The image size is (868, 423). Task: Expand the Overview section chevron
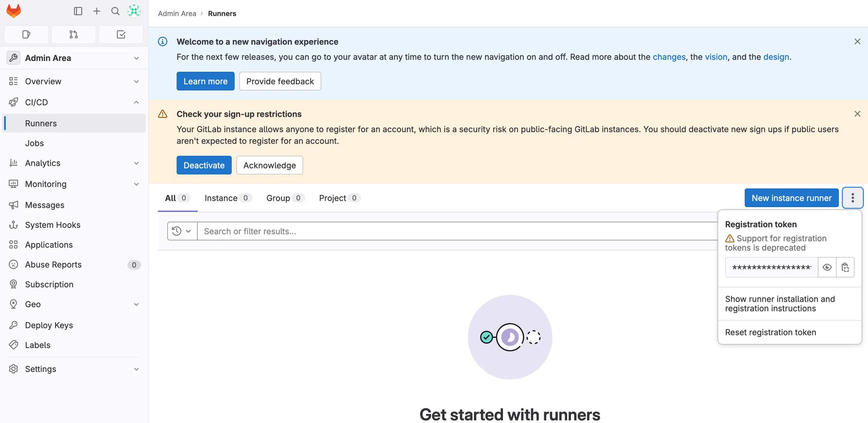click(x=136, y=81)
